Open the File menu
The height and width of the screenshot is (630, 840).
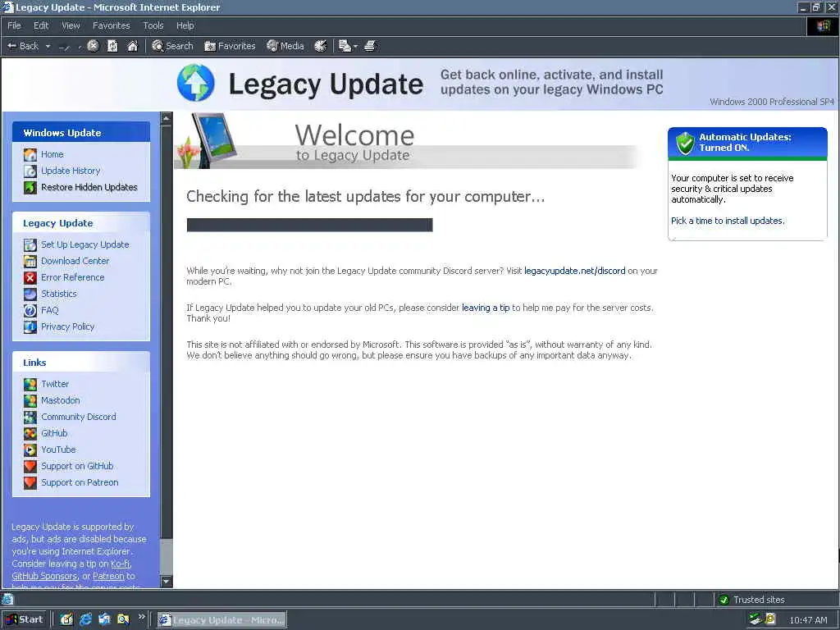tap(15, 25)
